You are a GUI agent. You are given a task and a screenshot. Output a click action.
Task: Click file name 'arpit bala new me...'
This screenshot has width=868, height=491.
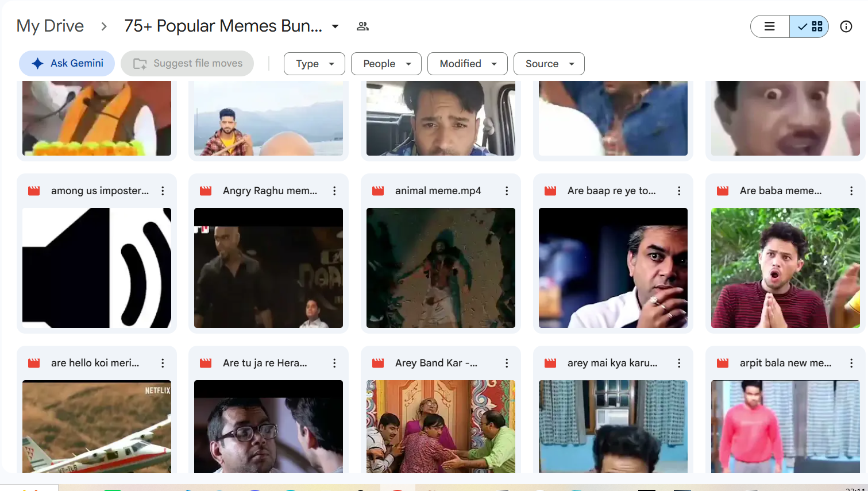785,363
